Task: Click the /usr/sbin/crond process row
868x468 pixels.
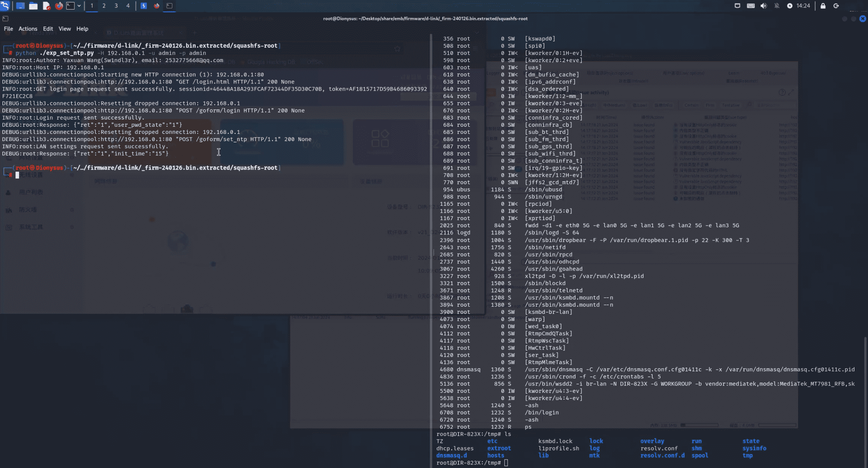Action: [550, 377]
